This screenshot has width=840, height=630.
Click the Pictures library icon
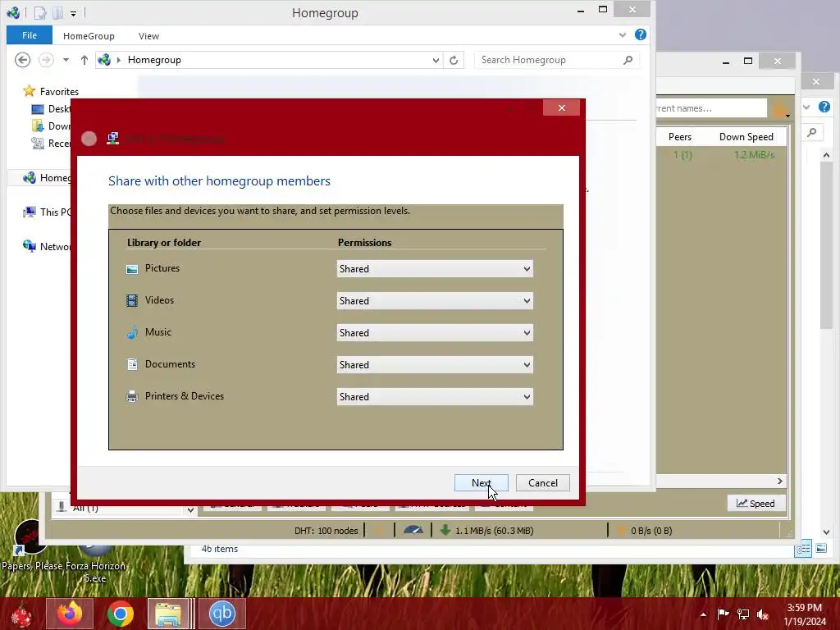132,269
